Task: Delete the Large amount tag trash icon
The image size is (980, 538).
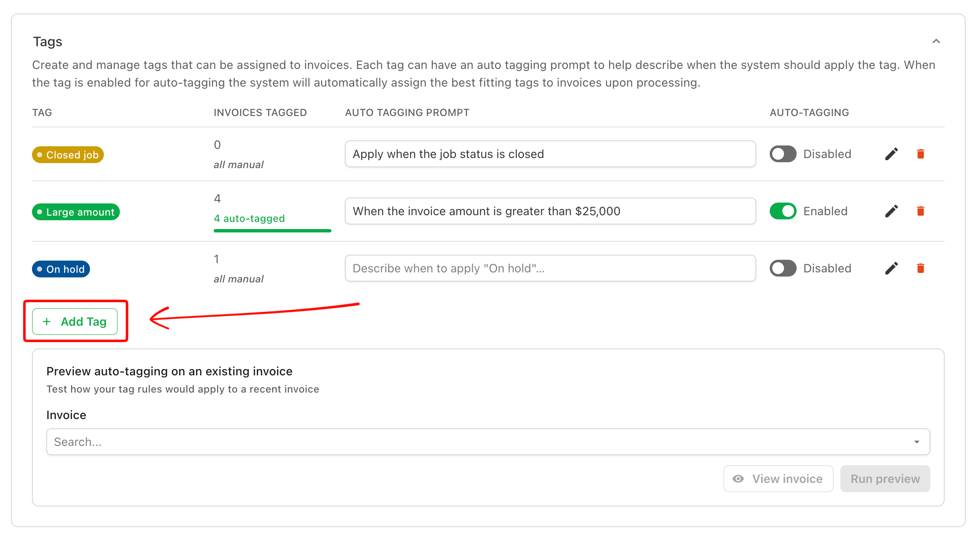Action: pos(920,211)
